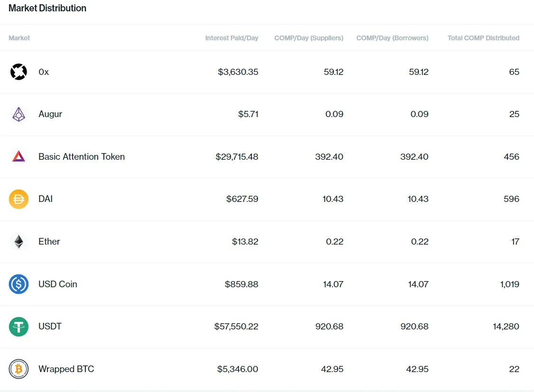Click the 0x market icon

pyautogui.click(x=18, y=72)
